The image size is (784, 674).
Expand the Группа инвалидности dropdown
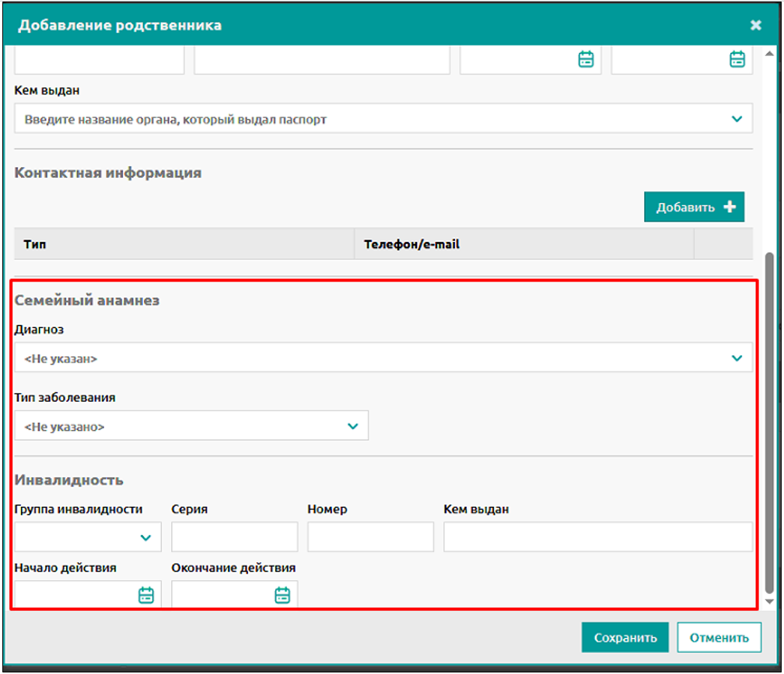(x=145, y=537)
